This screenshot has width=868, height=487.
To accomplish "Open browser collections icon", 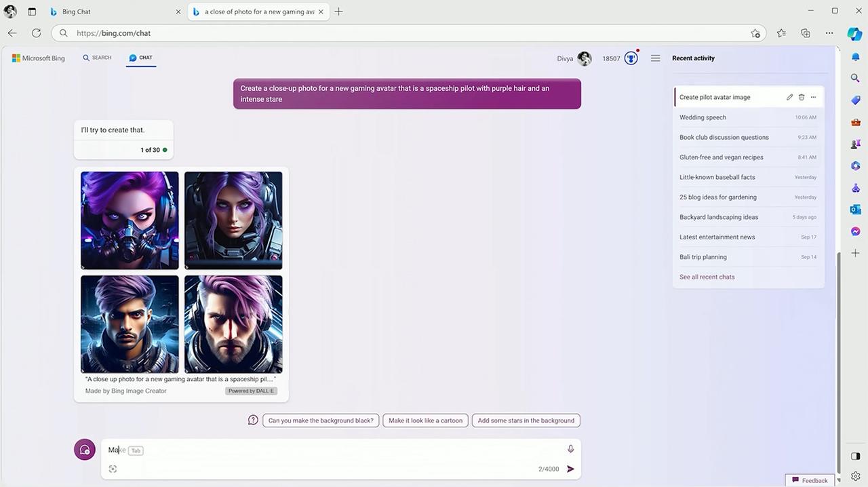I will pos(806,33).
